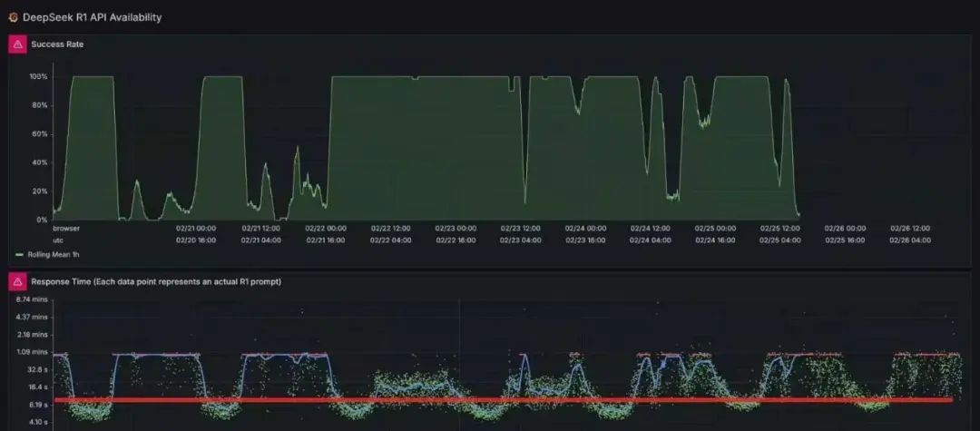Click the 2.18 mins response time label
This screenshot has width=980, height=431.
coord(31,335)
